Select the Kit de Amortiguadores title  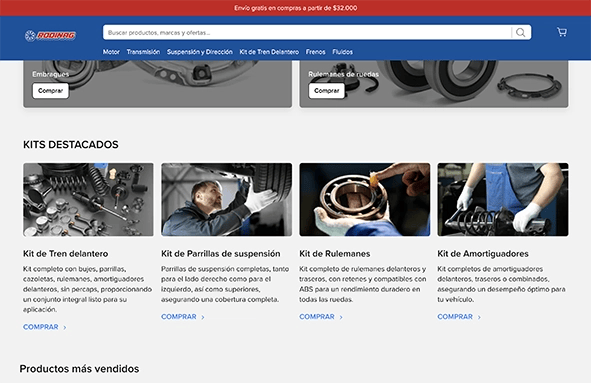pos(483,254)
